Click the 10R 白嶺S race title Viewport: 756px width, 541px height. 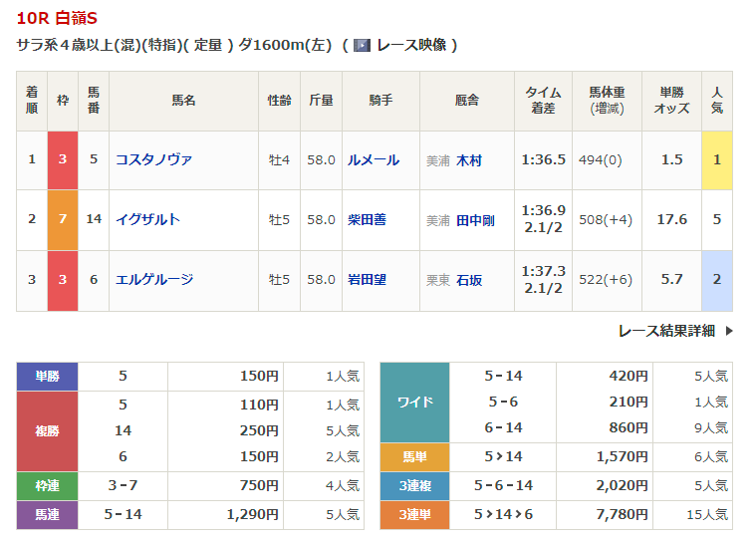57,19
